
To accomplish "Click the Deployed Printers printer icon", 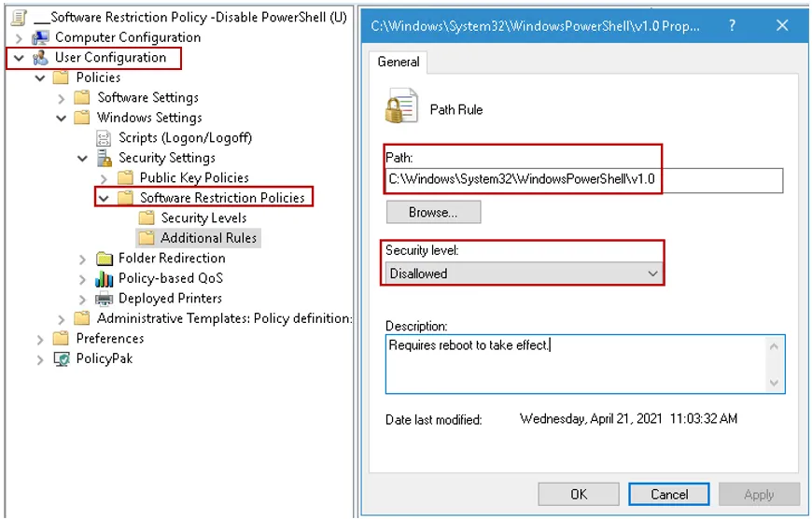I will (x=104, y=299).
